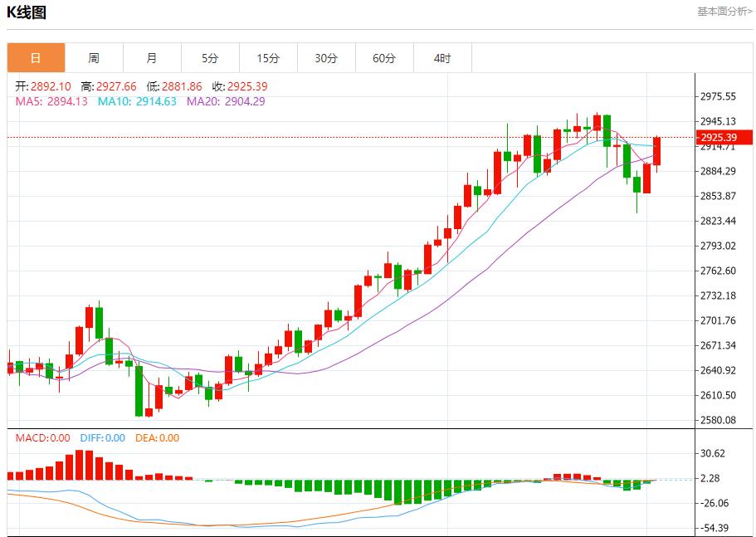Click the MACD indicator label
756x537 pixels.
39,437
